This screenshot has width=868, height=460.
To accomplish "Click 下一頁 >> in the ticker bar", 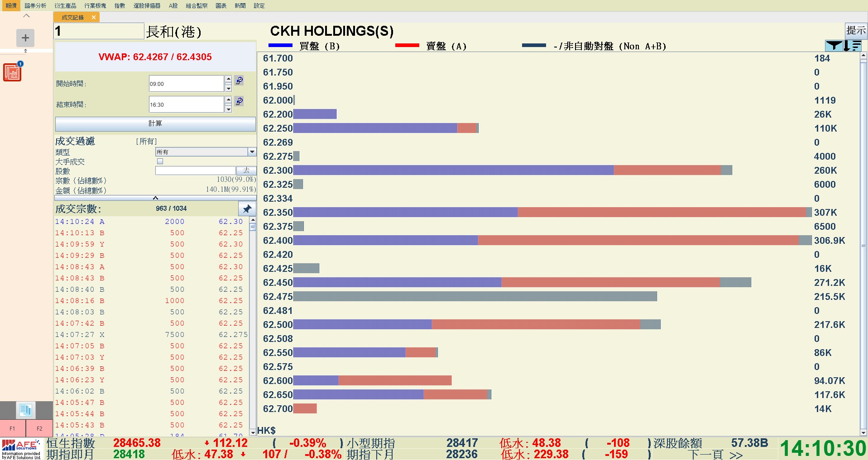I will [x=715, y=455].
